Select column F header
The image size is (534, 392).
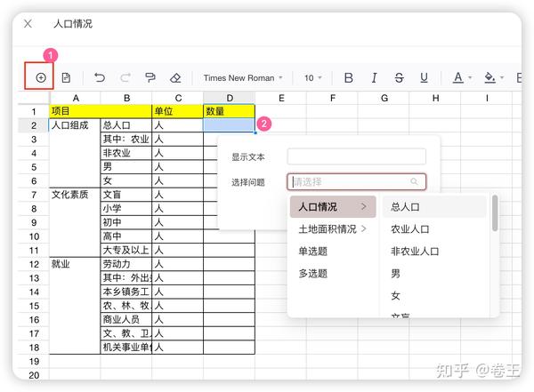coord(332,99)
